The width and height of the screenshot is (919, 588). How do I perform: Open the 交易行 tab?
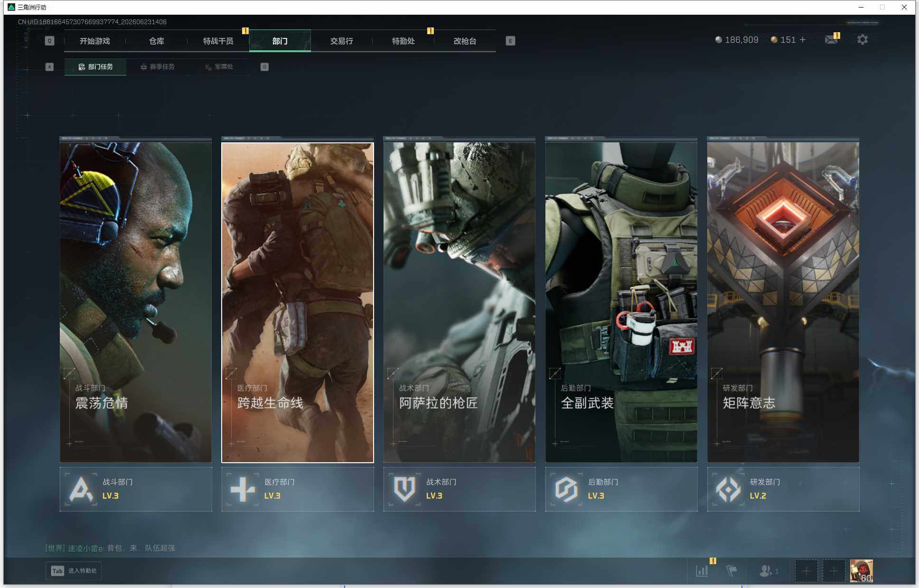coord(342,41)
